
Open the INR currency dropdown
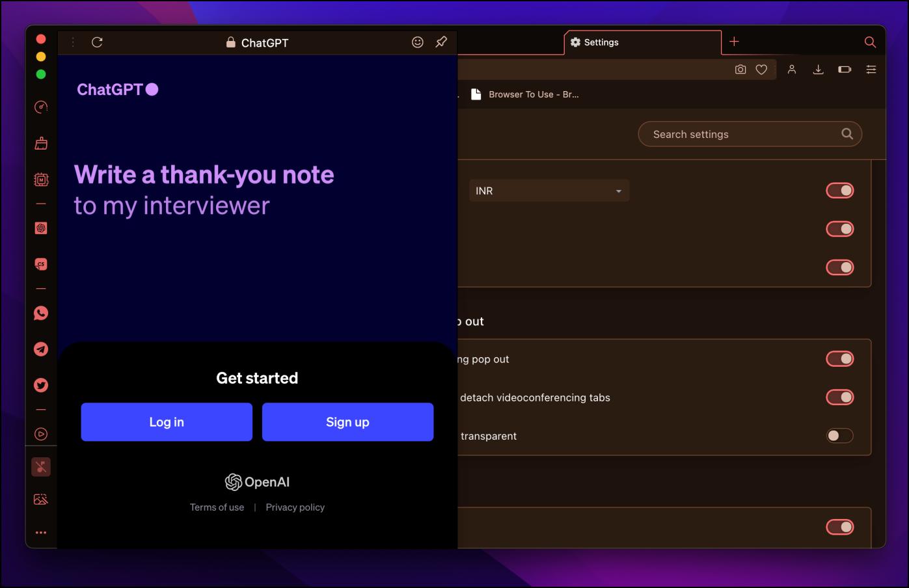point(549,191)
